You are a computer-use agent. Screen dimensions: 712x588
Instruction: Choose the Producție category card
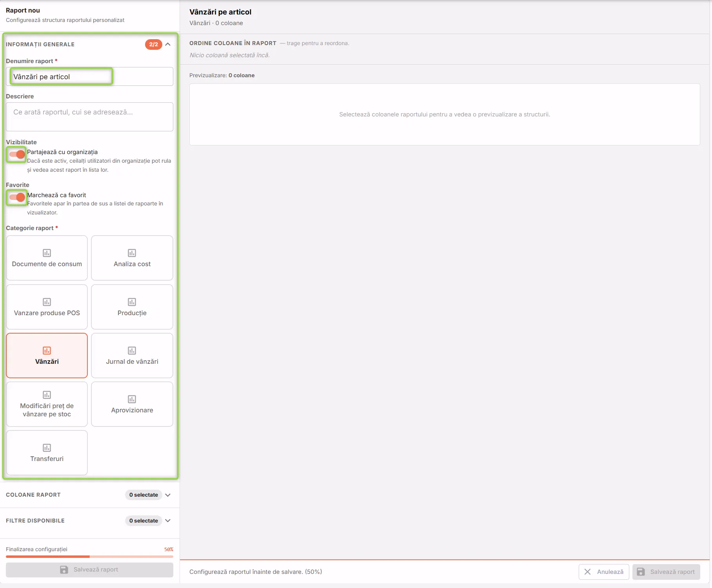[132, 307]
